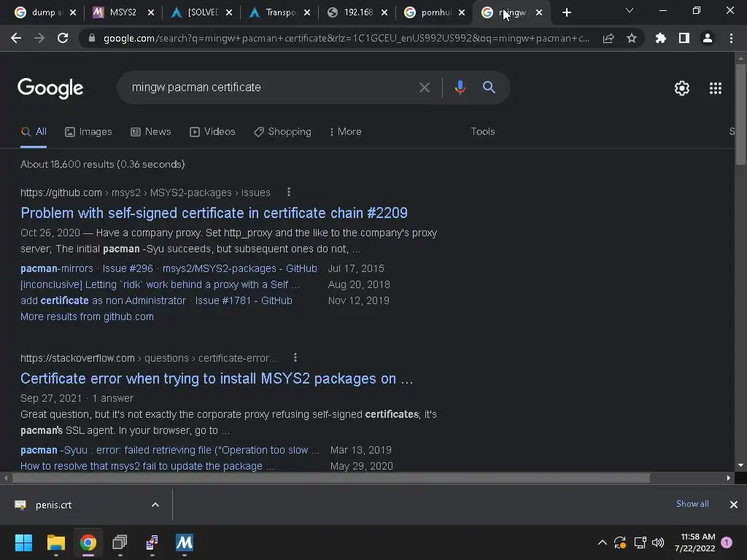Reload the current page

[63, 38]
